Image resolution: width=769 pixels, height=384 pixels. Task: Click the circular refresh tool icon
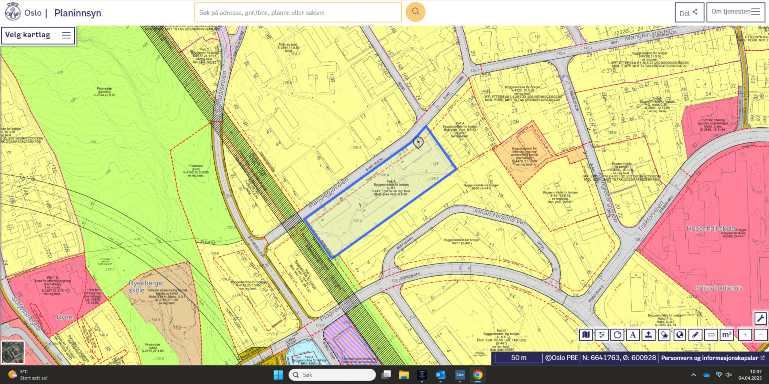point(617,335)
